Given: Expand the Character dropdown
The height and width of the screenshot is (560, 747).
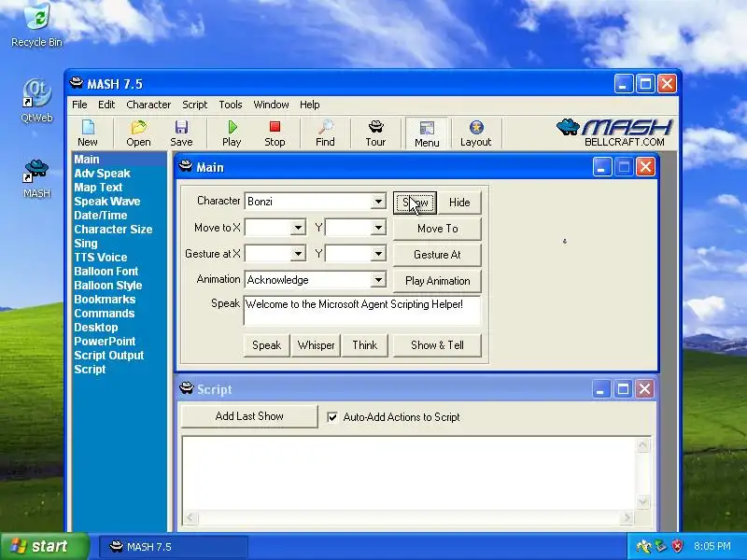Looking at the screenshot, I should click(378, 202).
